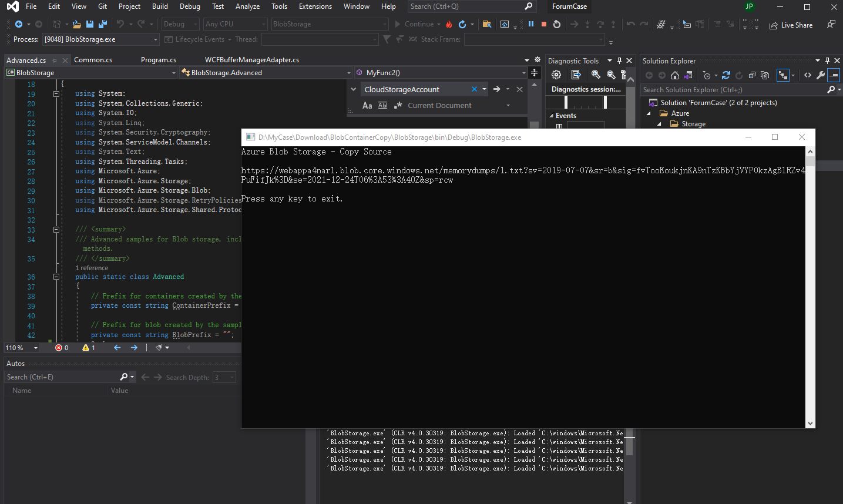Open the File menu
843x504 pixels.
pos(31,6)
